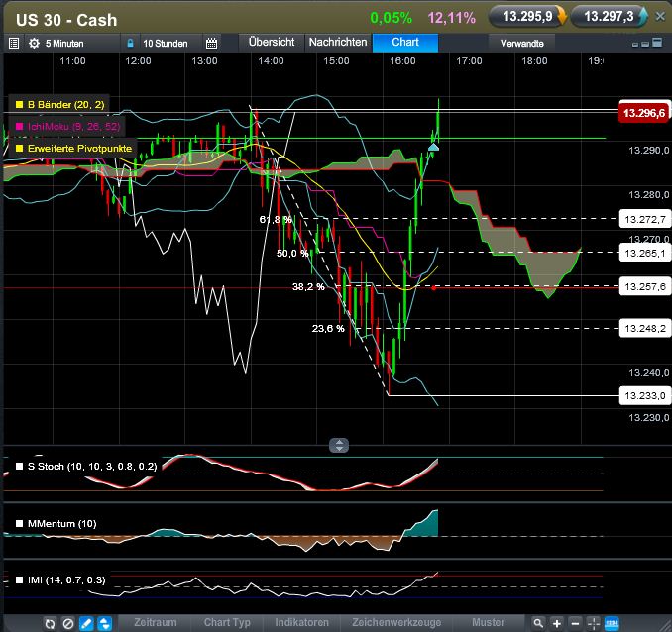
Task: Toggle the blue lock icon beside 10 Stunden
Action: tap(130, 44)
